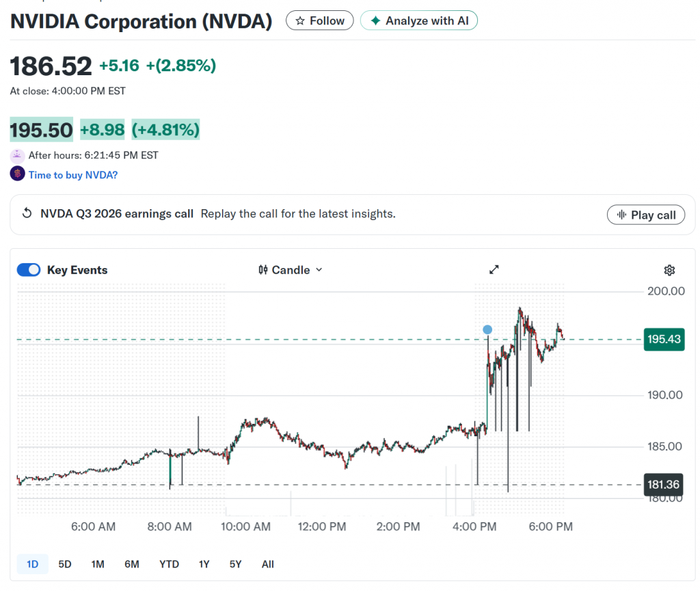Select the 1D time range tab

(x=32, y=564)
